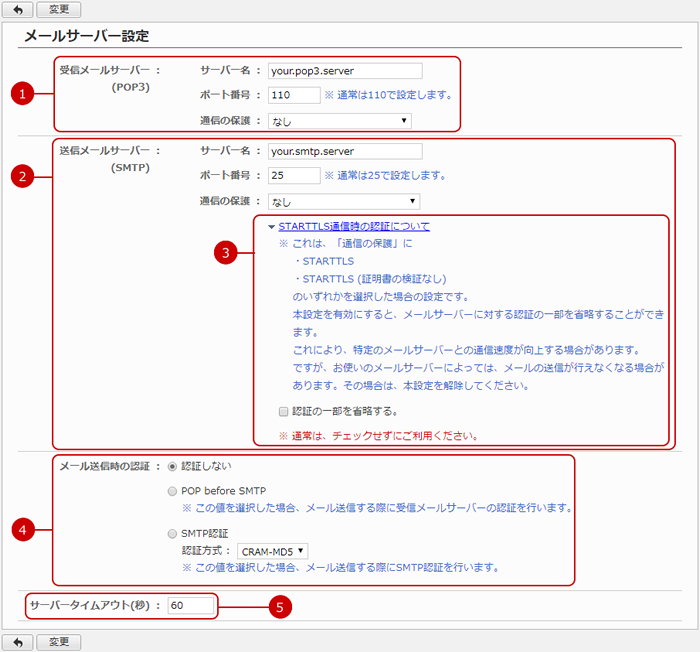Collapse the STARTTLS section triangle
700x652 pixels.
271,227
